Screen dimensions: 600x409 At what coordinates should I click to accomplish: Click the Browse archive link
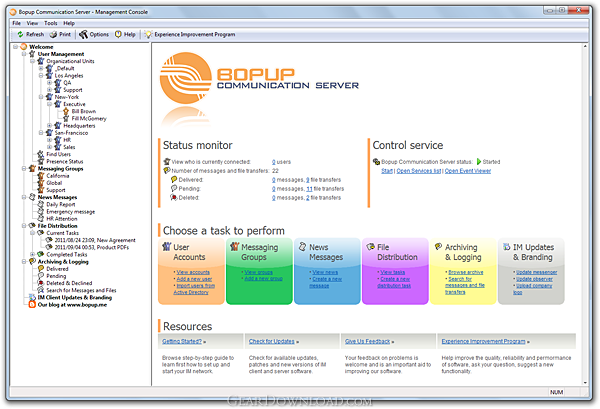point(466,272)
